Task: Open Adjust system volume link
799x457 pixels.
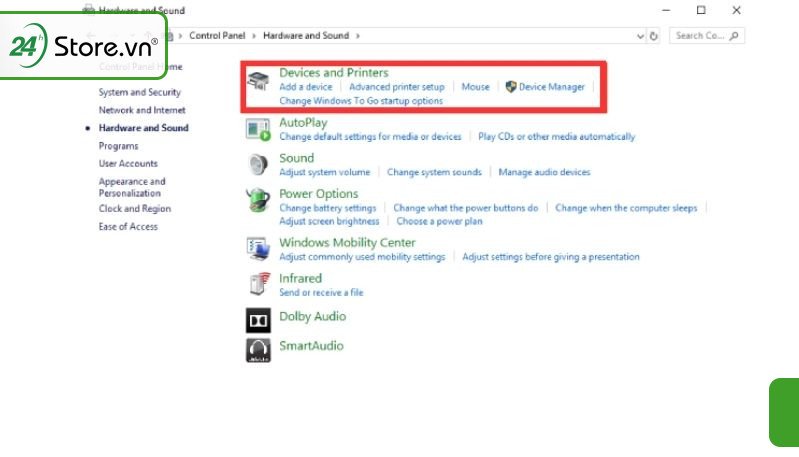Action: (x=324, y=172)
